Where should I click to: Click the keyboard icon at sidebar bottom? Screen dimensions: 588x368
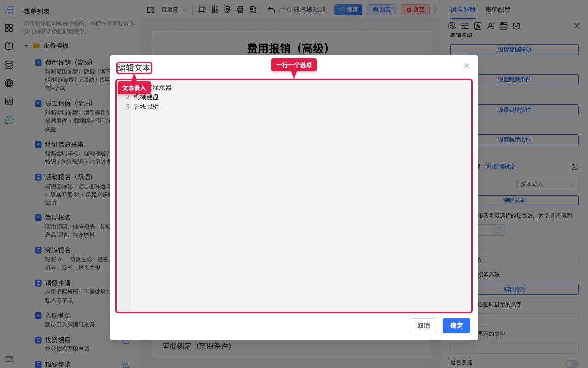(x=9, y=359)
